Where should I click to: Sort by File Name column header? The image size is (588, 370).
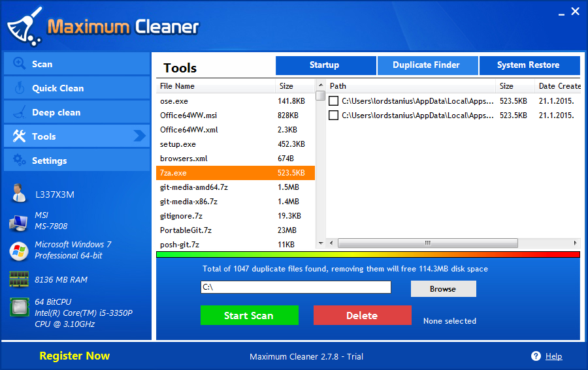216,85
